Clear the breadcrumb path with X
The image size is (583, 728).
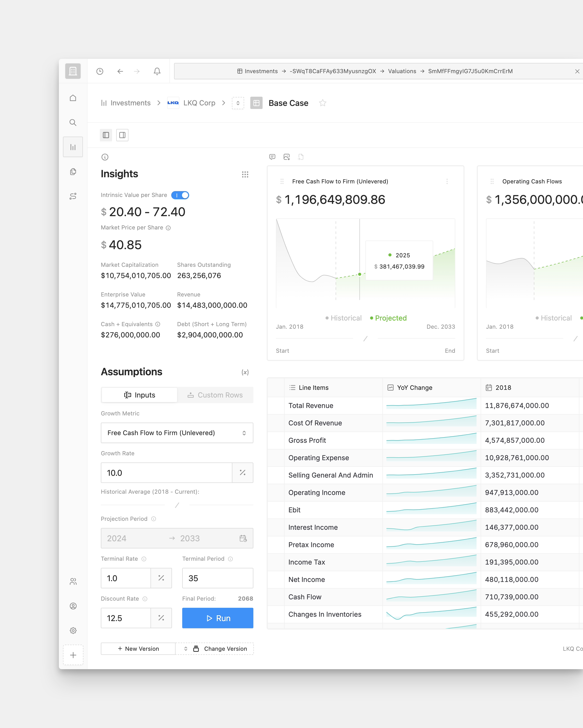(577, 71)
